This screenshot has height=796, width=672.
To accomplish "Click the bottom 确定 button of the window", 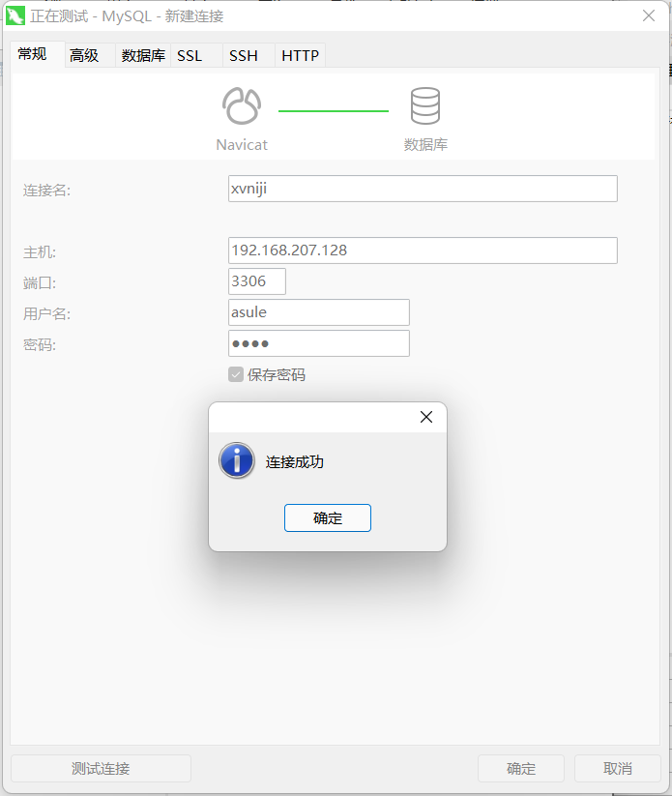I will tap(521, 769).
